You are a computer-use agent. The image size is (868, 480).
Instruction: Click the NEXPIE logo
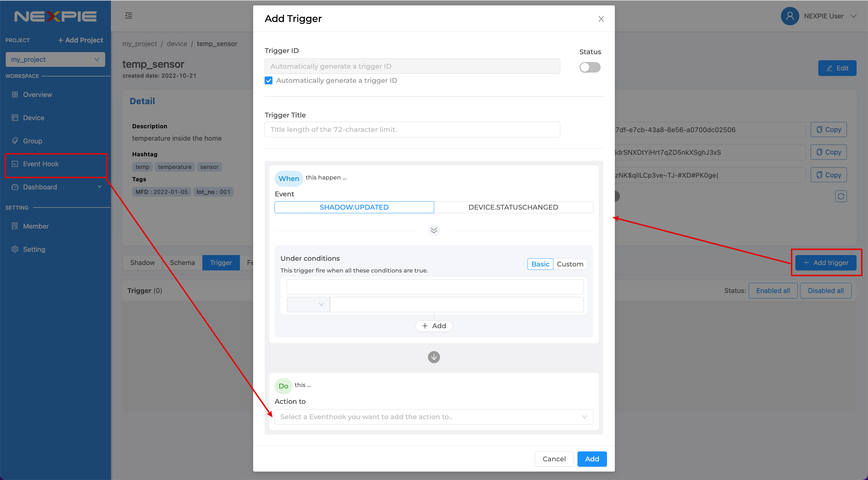click(x=55, y=16)
